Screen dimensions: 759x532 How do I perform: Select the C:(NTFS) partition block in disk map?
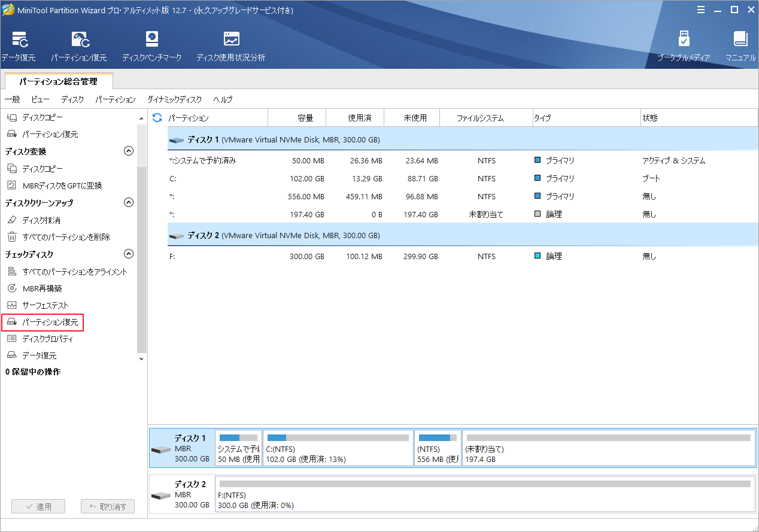[x=338, y=449]
